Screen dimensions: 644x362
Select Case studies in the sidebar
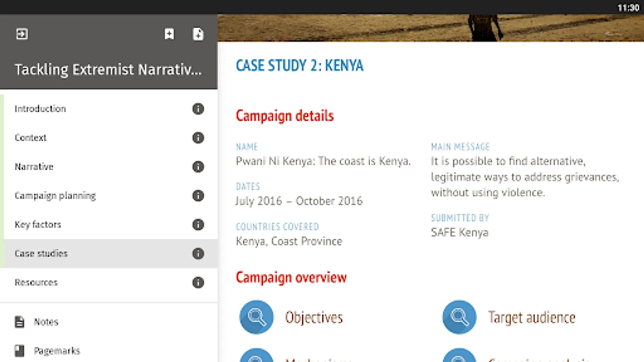[41, 254]
